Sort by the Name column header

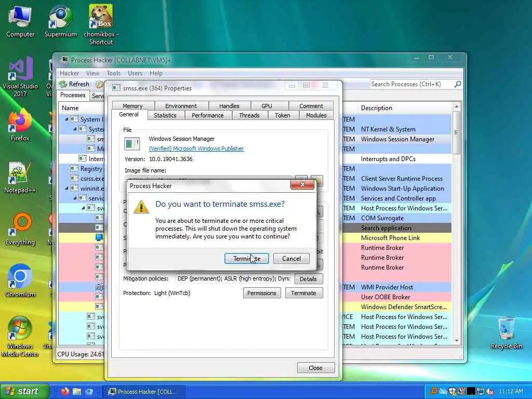tap(82, 108)
